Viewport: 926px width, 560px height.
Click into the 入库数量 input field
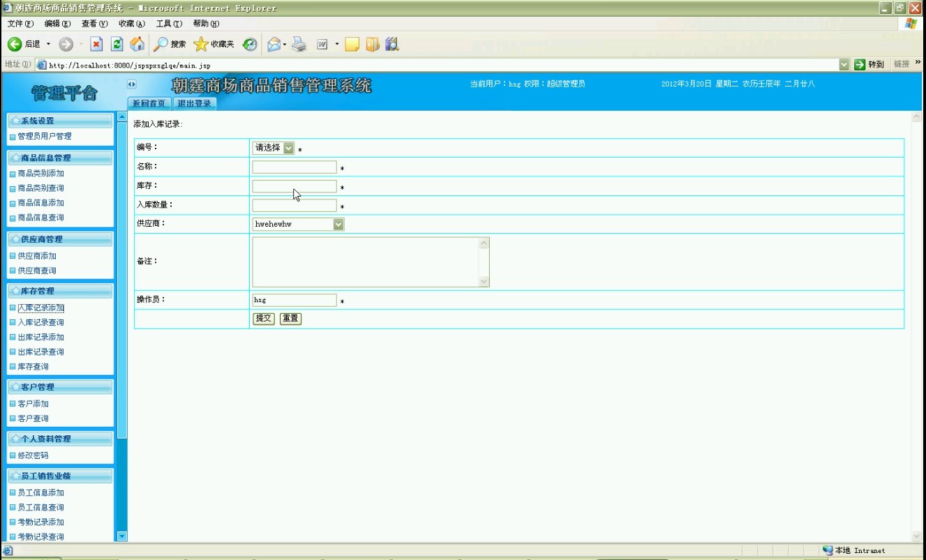click(x=294, y=206)
